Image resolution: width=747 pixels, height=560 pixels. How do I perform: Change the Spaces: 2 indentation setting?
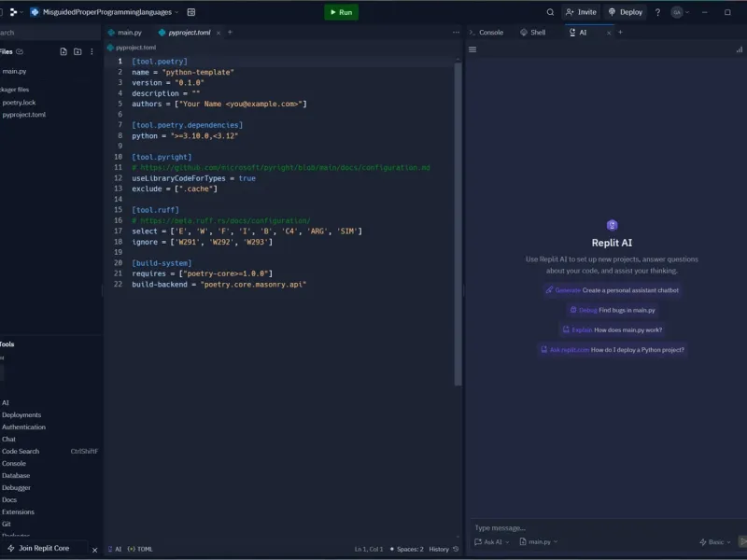click(x=406, y=549)
